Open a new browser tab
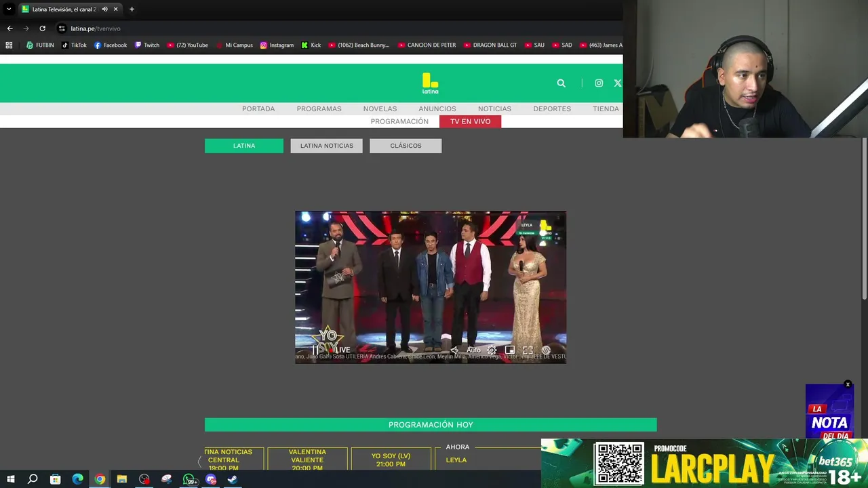The image size is (868, 488). click(x=132, y=9)
